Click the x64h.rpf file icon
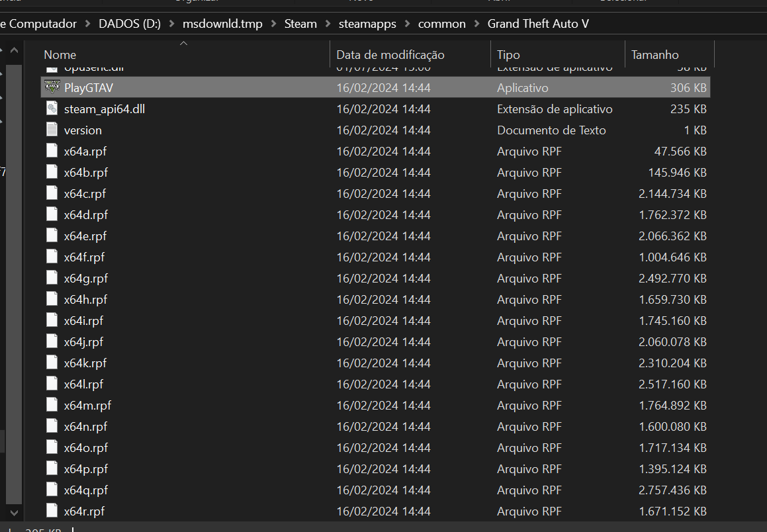 coord(52,299)
